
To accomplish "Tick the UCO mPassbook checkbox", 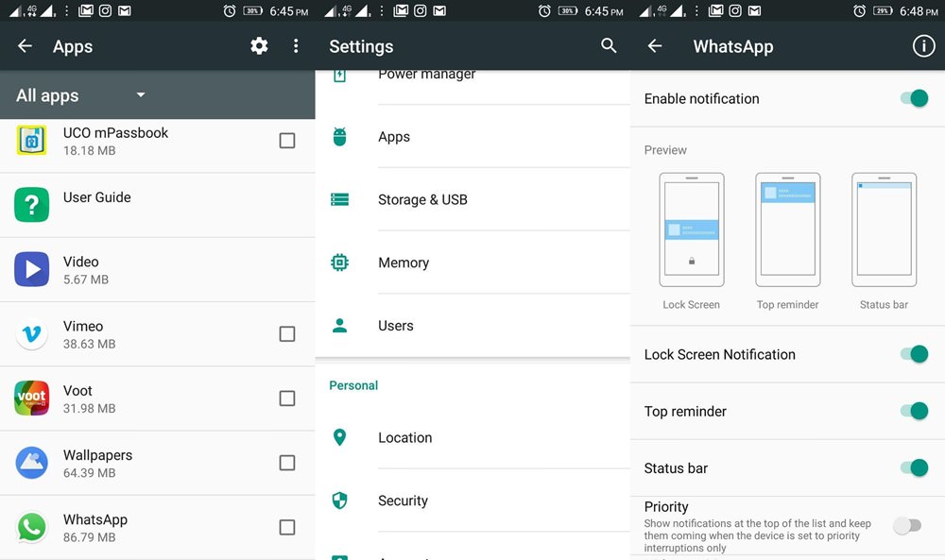I will [287, 141].
